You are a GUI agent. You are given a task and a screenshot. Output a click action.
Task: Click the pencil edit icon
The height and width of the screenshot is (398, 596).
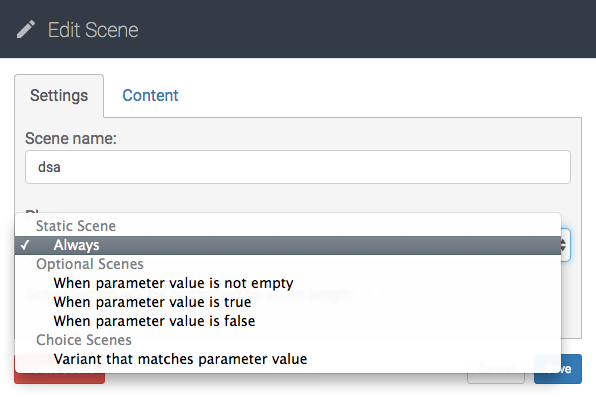(26, 30)
